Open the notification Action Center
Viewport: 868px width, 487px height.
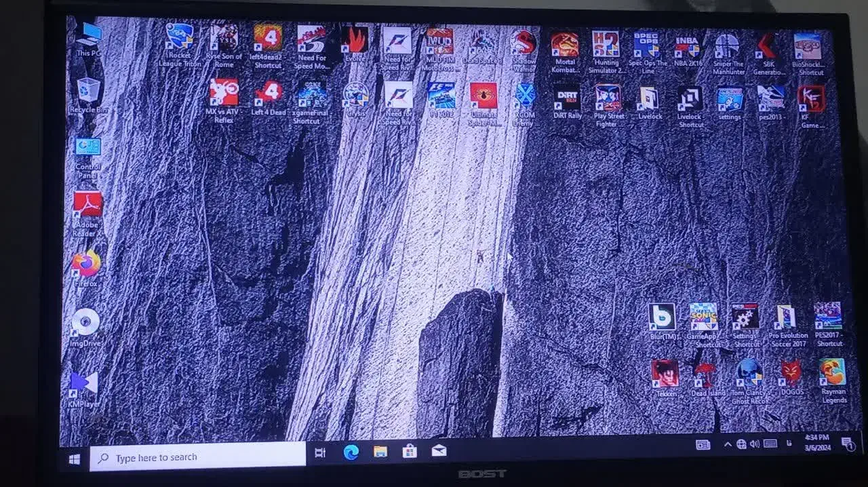point(848,444)
